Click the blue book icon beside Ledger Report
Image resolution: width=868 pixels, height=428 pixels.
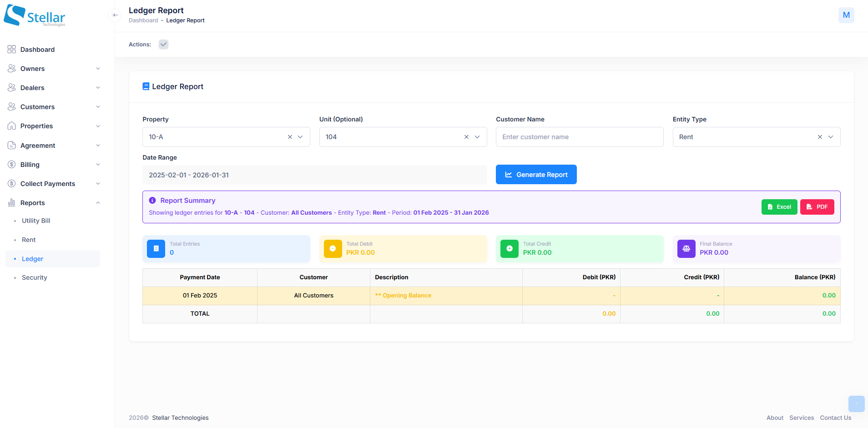pyautogui.click(x=146, y=86)
